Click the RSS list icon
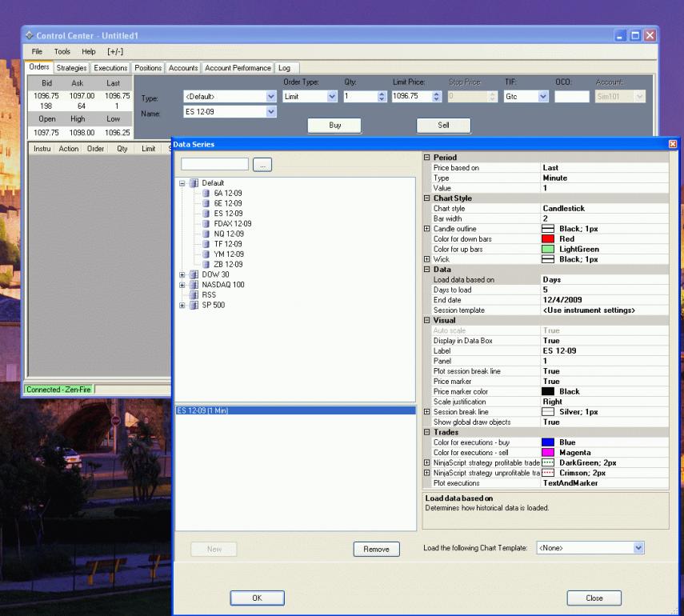Viewport: 684px width, 616px height. [x=194, y=294]
